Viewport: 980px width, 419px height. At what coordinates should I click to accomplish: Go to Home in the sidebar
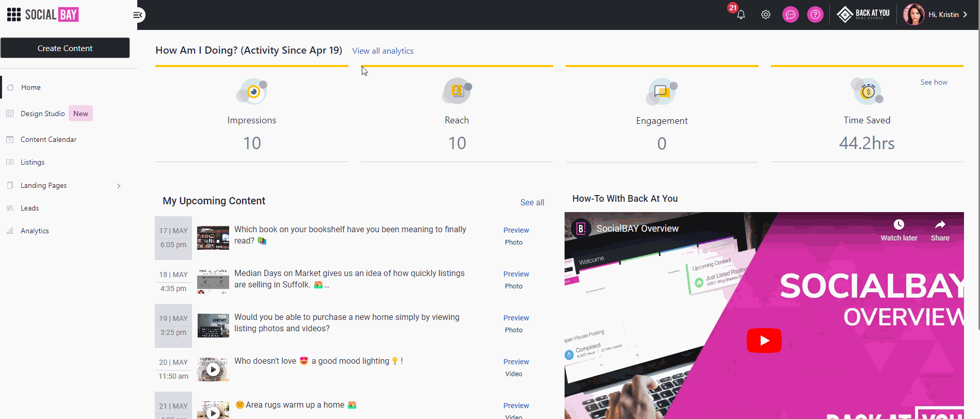coord(31,87)
